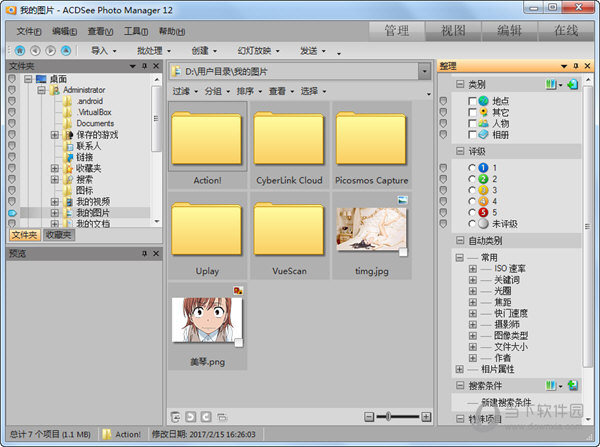Go forward with the right arrow icon
Image resolution: width=600 pixels, height=447 pixels.
tap(51, 51)
